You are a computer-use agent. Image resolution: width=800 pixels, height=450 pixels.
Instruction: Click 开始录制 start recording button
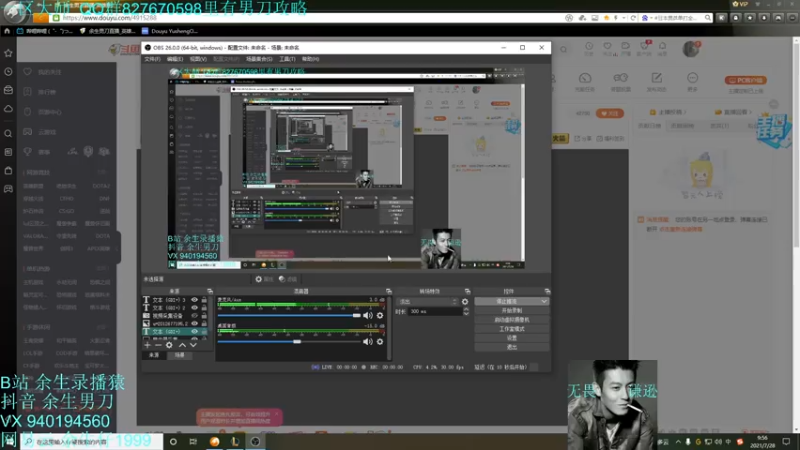[512, 311]
